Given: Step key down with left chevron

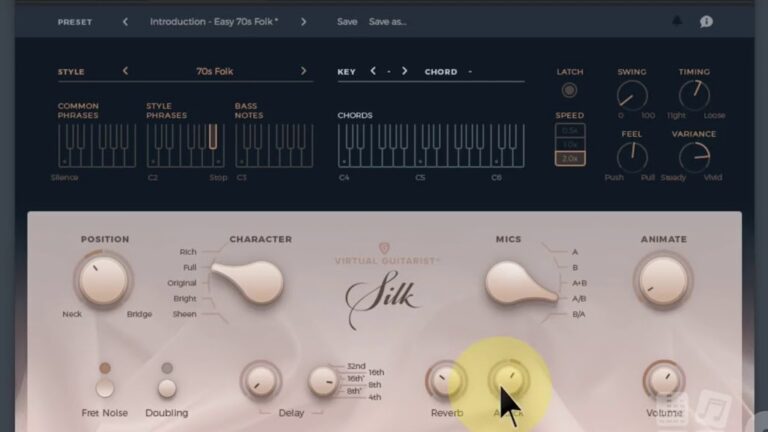Looking at the screenshot, I should tap(373, 71).
